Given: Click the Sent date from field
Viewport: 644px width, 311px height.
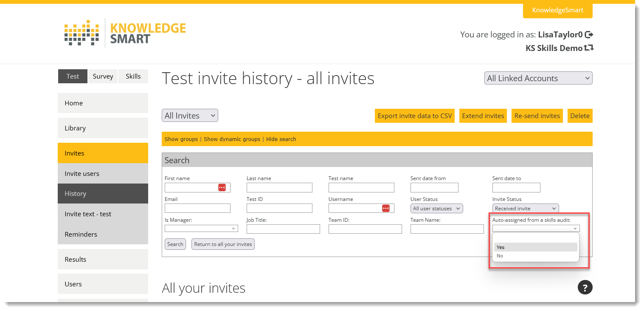Looking at the screenshot, I should point(434,187).
